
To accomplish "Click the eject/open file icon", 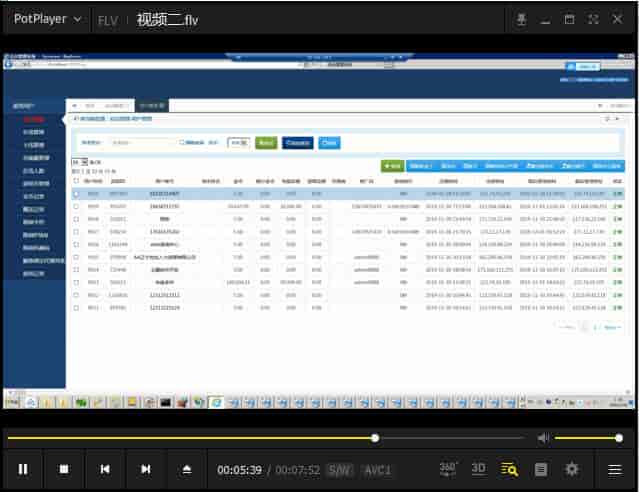I will click(x=186, y=469).
